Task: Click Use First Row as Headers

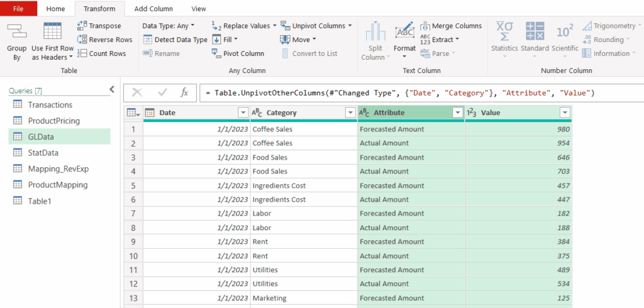Action: click(53, 42)
